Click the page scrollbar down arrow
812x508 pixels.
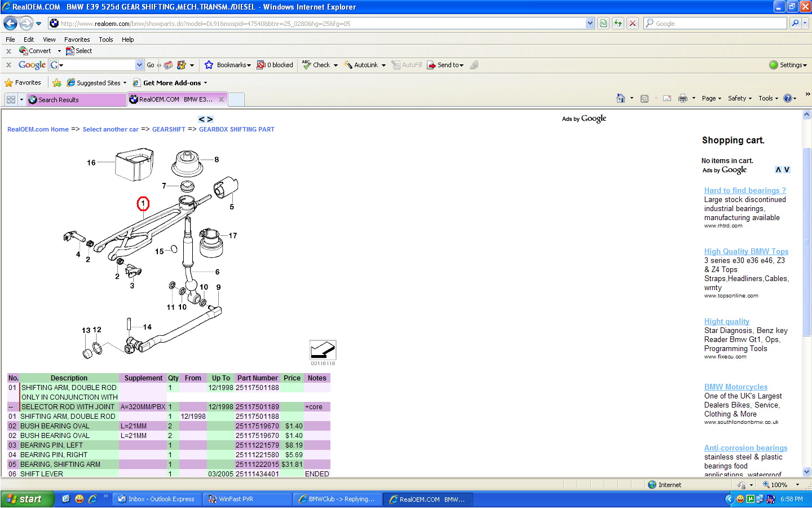(x=806, y=472)
